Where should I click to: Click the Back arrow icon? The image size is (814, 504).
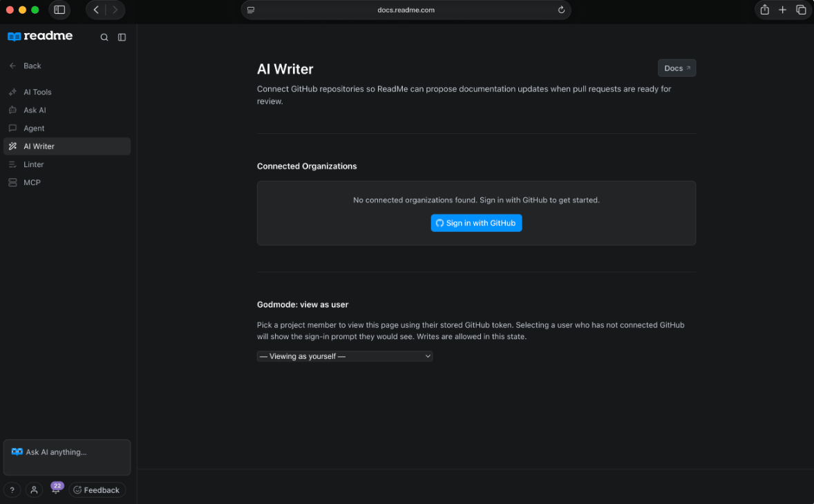click(x=13, y=66)
